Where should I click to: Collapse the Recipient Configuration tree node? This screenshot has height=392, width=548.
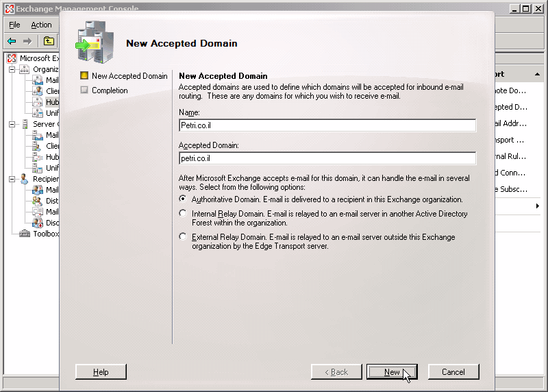(x=12, y=179)
